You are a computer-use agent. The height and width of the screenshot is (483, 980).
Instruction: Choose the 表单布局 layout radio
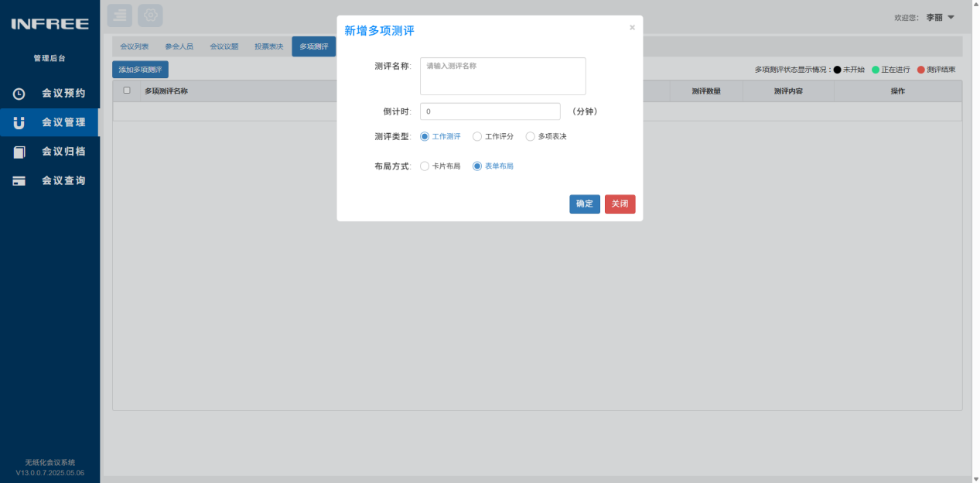click(x=477, y=166)
